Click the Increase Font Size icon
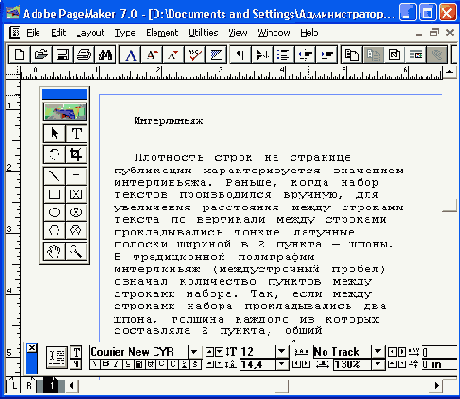Screen dimensions: 460x399 coord(152,54)
